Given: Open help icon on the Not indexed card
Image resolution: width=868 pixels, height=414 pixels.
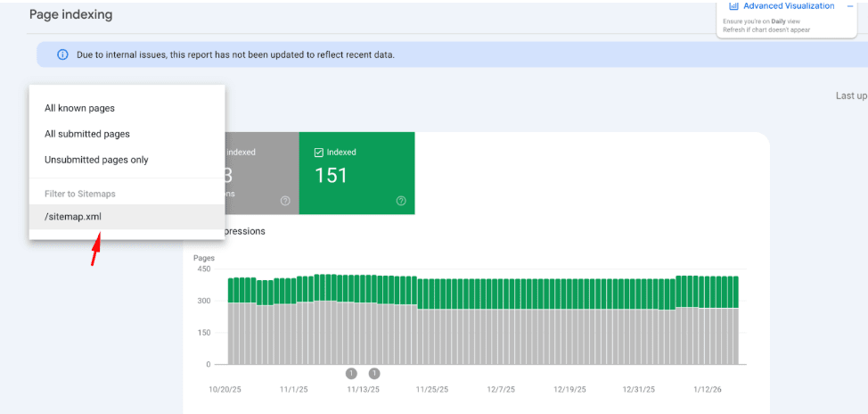Looking at the screenshot, I should [285, 201].
